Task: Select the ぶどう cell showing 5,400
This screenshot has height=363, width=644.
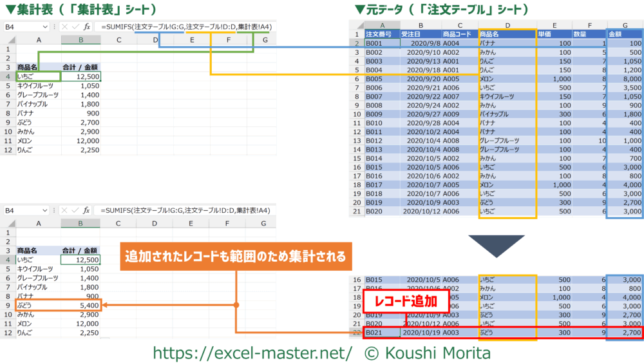Action: click(81, 305)
